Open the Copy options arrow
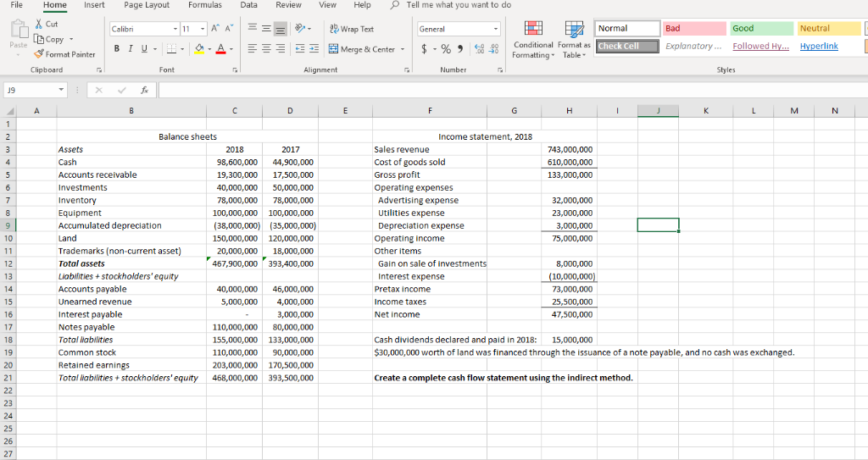This screenshot has width=868, height=460. [x=71, y=39]
